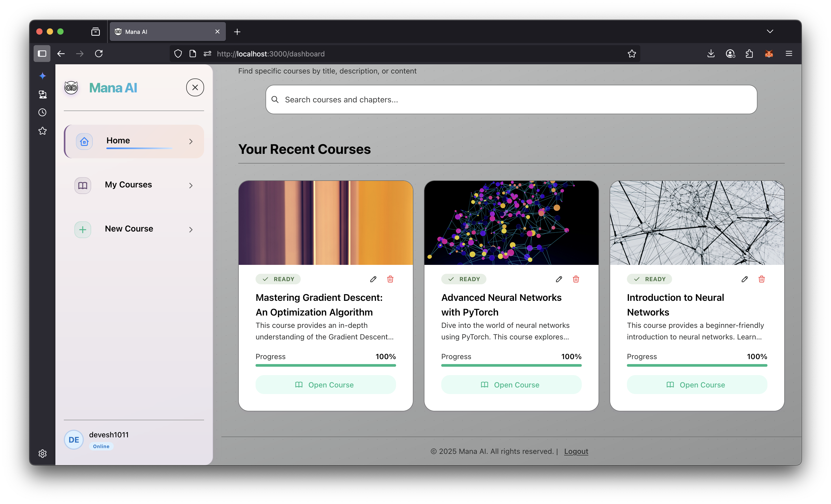Bookmark this page with star icon
The image size is (831, 504).
coord(632,54)
